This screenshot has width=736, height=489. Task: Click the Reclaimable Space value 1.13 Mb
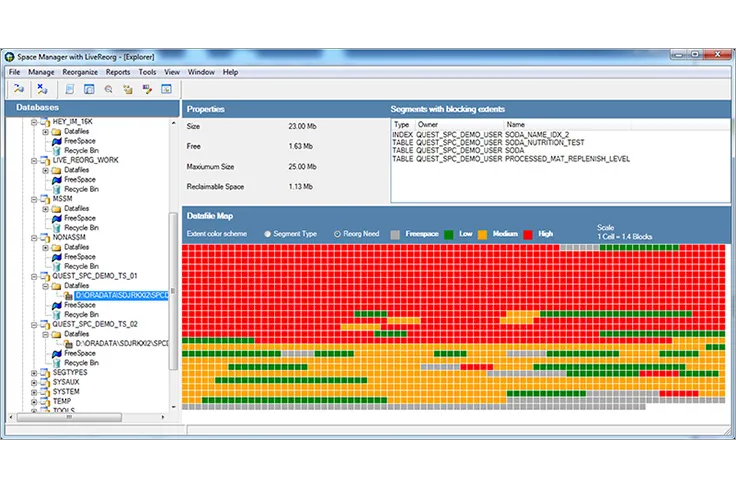coord(300,187)
